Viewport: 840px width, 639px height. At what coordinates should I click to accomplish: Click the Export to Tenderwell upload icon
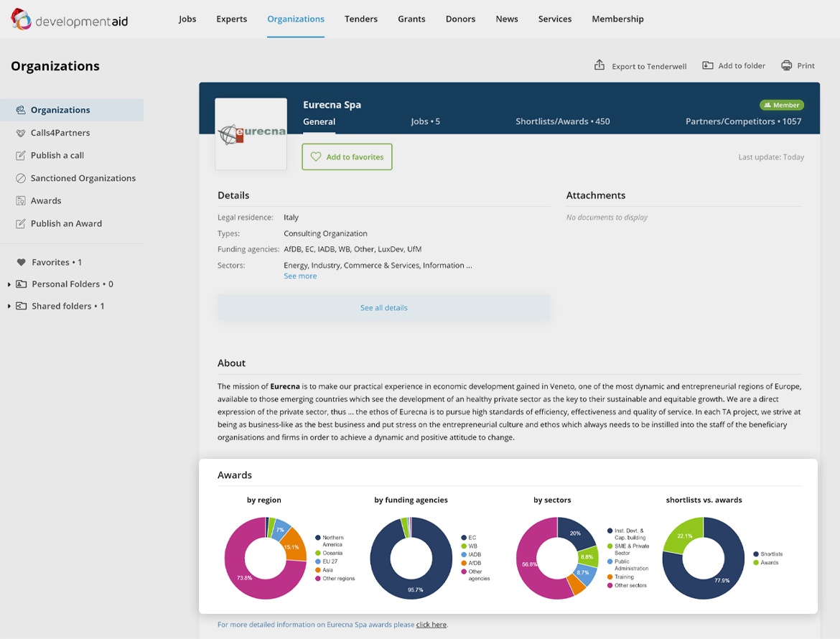pos(599,65)
